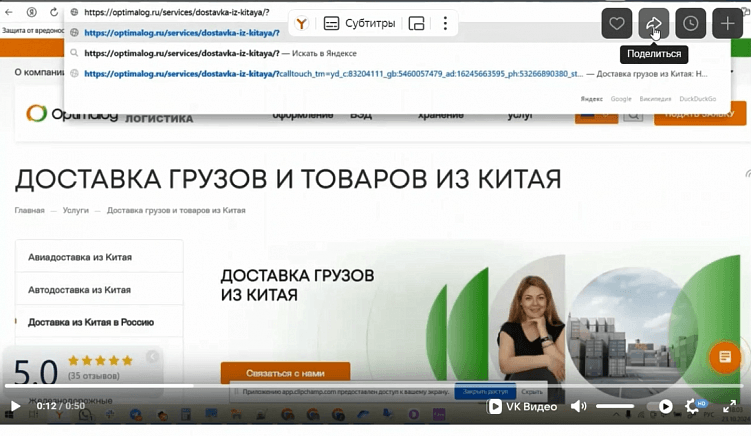This screenshot has height=436, width=751.
Task: Open the 'О компании' menu item
Action: [39, 72]
